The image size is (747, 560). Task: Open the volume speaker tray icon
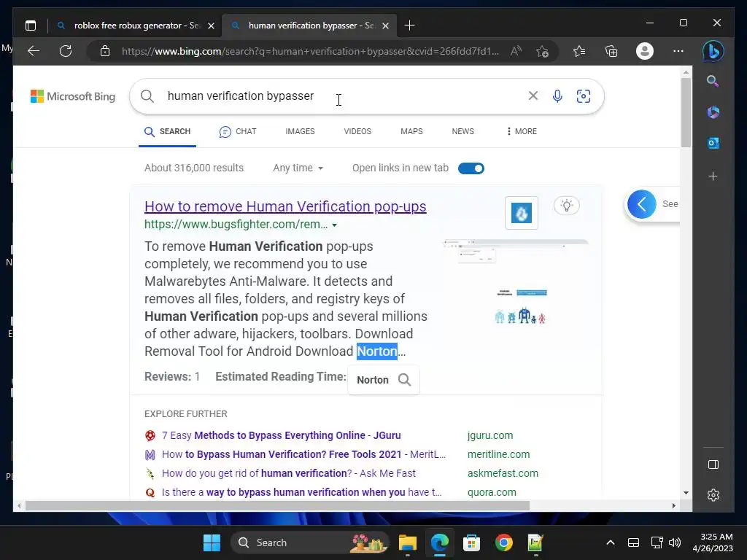coord(675,542)
